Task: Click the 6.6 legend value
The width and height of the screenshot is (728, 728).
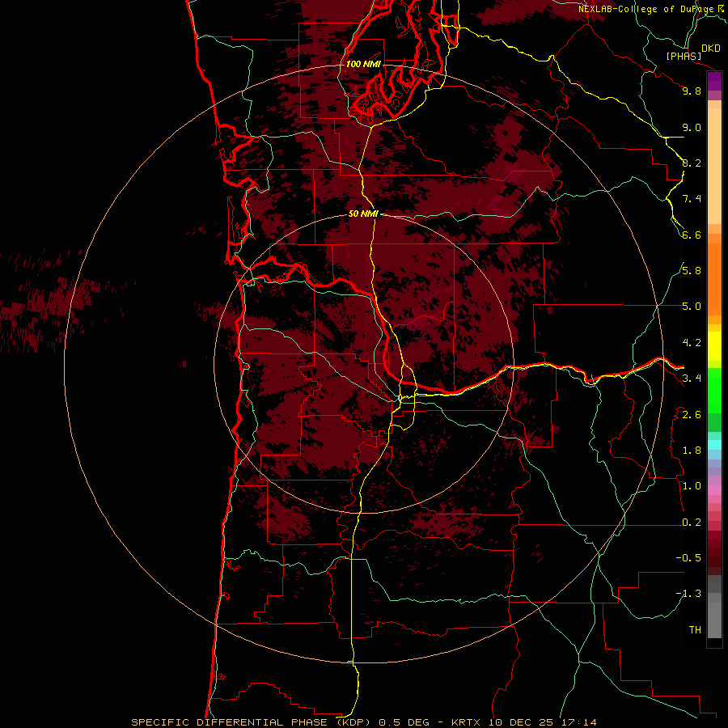Action: pos(692,235)
